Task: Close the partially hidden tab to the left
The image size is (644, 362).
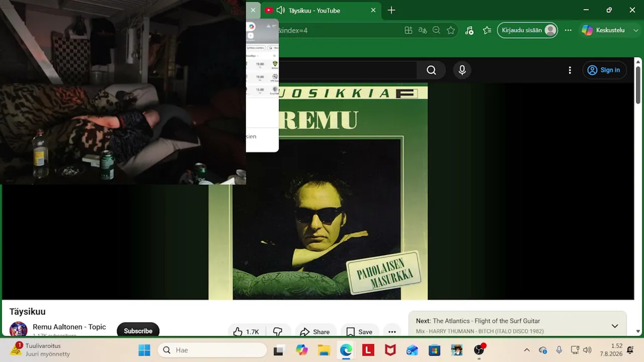Action: (253, 10)
